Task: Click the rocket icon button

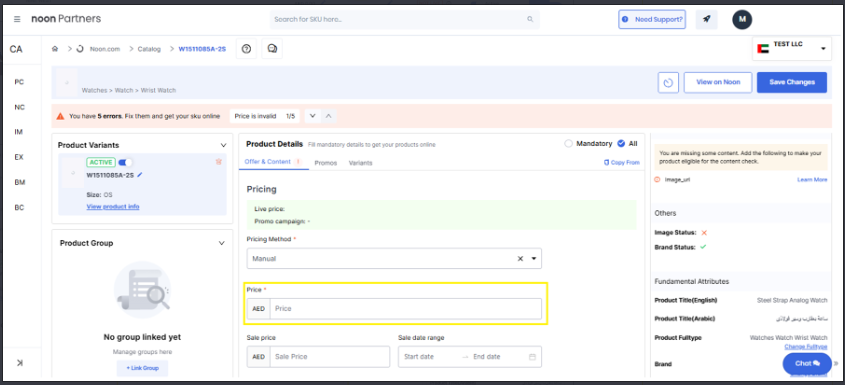Action: (707, 19)
